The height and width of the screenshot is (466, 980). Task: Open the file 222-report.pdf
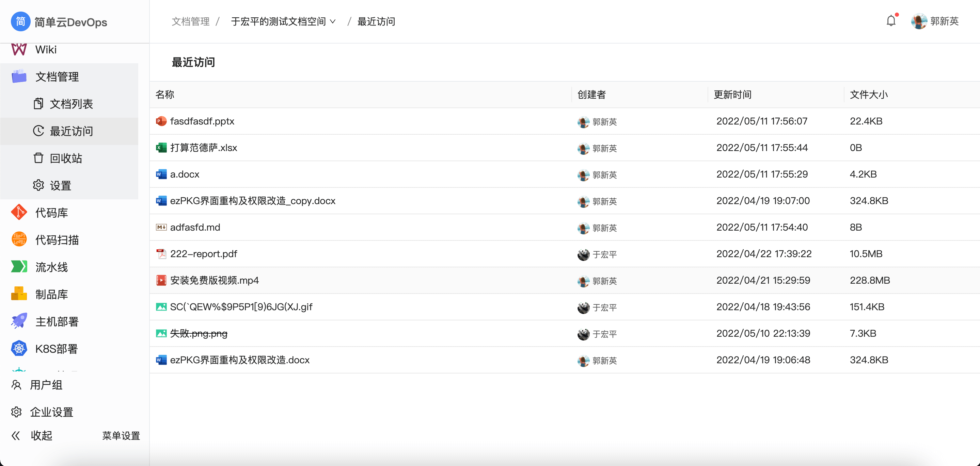(x=204, y=253)
